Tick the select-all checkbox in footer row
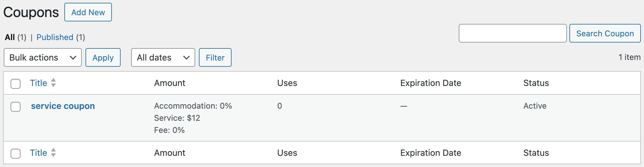The width and height of the screenshot is (644, 167). (16, 153)
